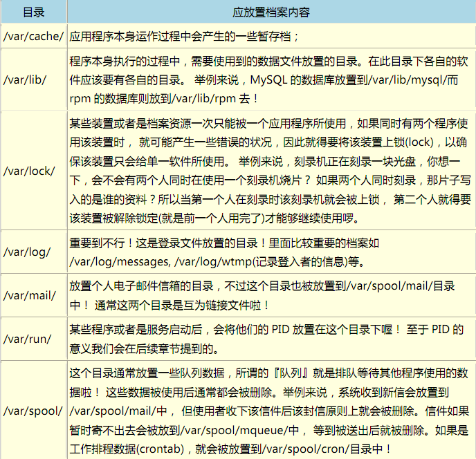476x459 pixels.
Task: Click the 目录 column header
Action: click(34, 12)
